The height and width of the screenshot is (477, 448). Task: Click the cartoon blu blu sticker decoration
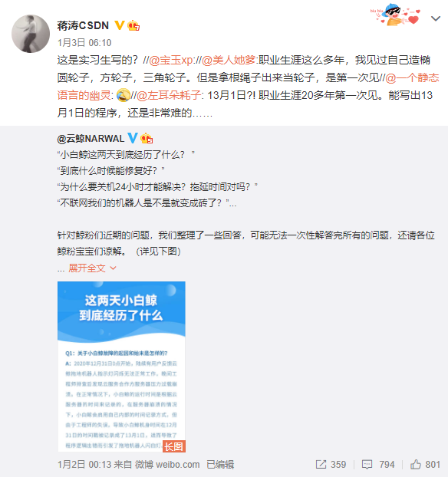point(396,15)
